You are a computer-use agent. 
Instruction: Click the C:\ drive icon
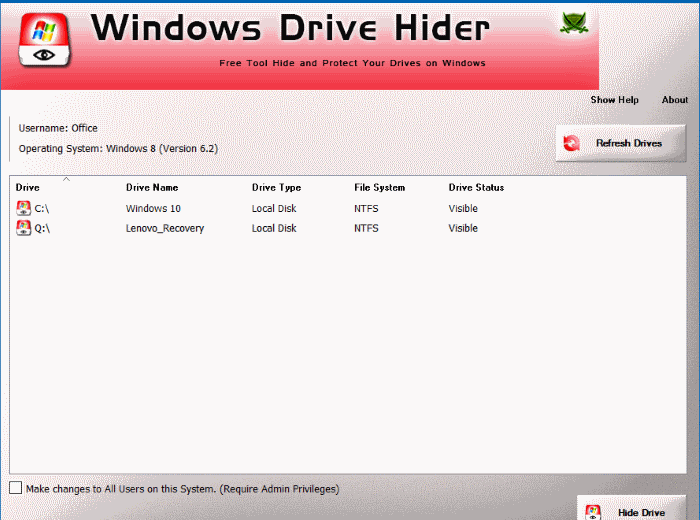[x=24, y=209]
